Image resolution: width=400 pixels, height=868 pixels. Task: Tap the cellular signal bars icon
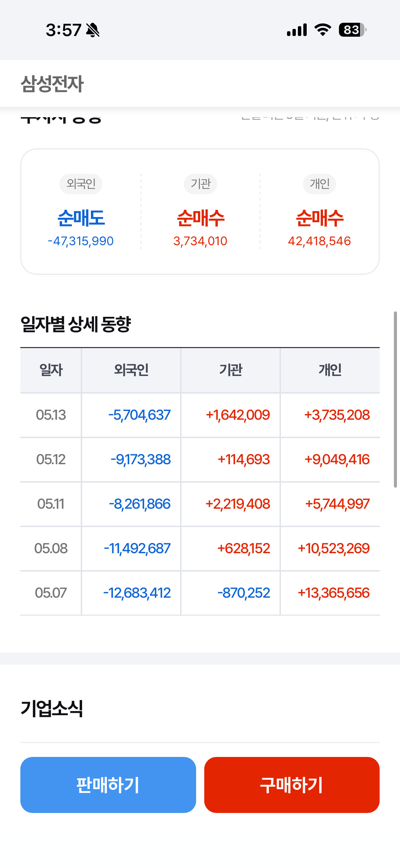[297, 30]
